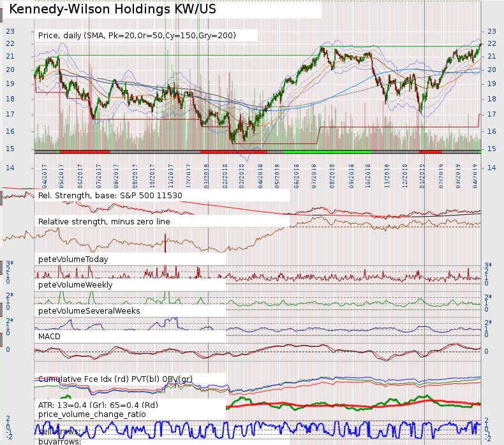
Task: Select the peteVolumeSeveralWeeks panel label
Action: point(89,311)
